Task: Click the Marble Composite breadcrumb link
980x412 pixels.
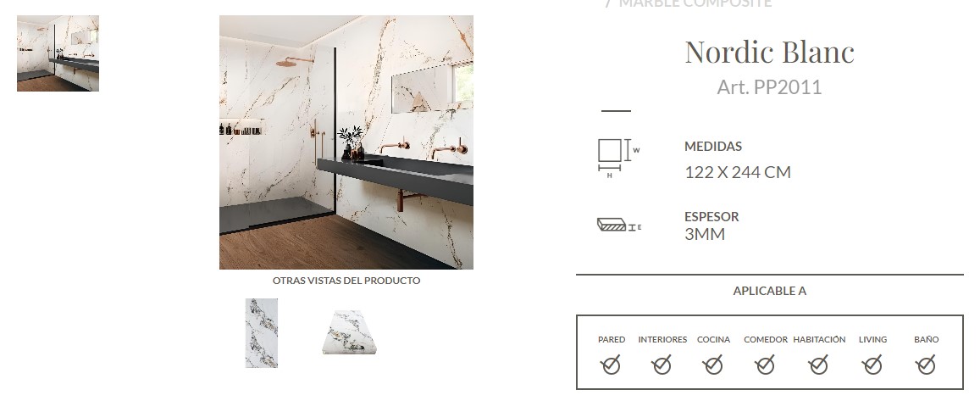Action: 695,3
